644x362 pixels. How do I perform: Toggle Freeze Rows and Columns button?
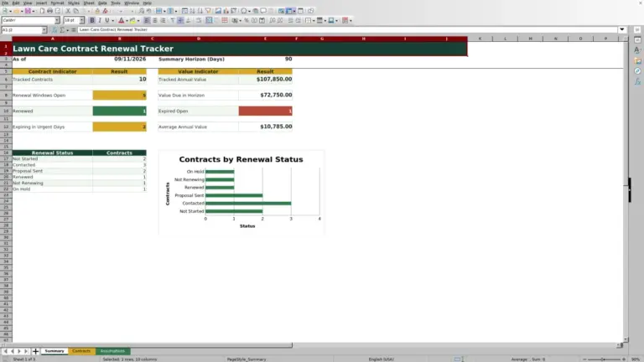click(x=289, y=11)
